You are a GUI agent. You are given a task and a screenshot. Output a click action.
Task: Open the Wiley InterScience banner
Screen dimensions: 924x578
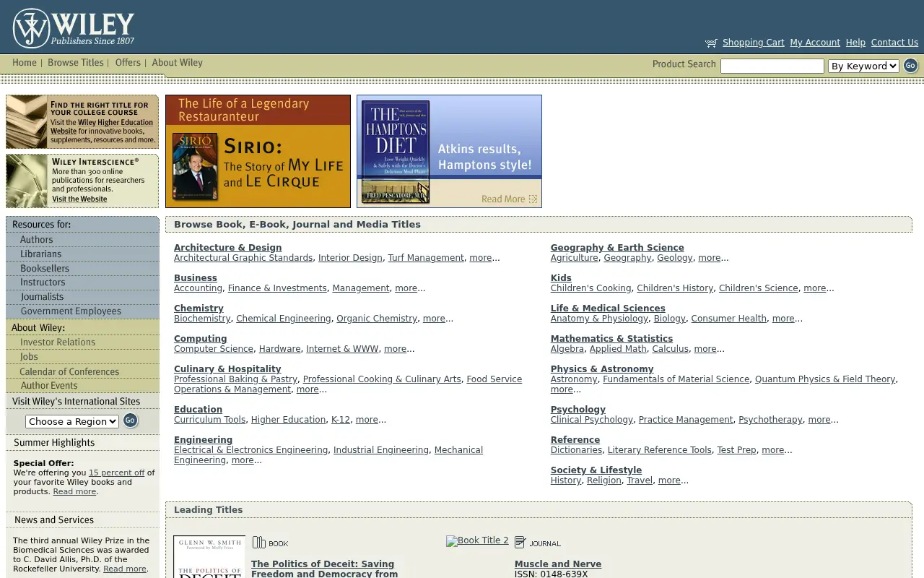[x=82, y=181]
